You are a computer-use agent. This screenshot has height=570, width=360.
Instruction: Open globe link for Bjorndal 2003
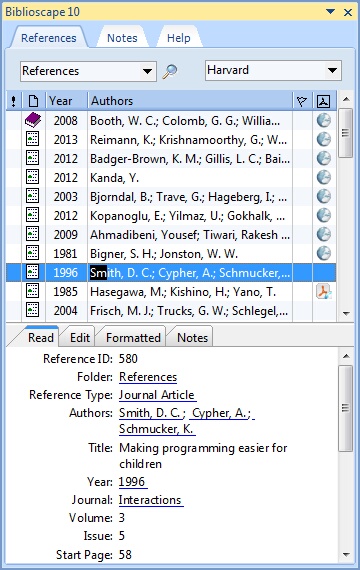point(324,196)
